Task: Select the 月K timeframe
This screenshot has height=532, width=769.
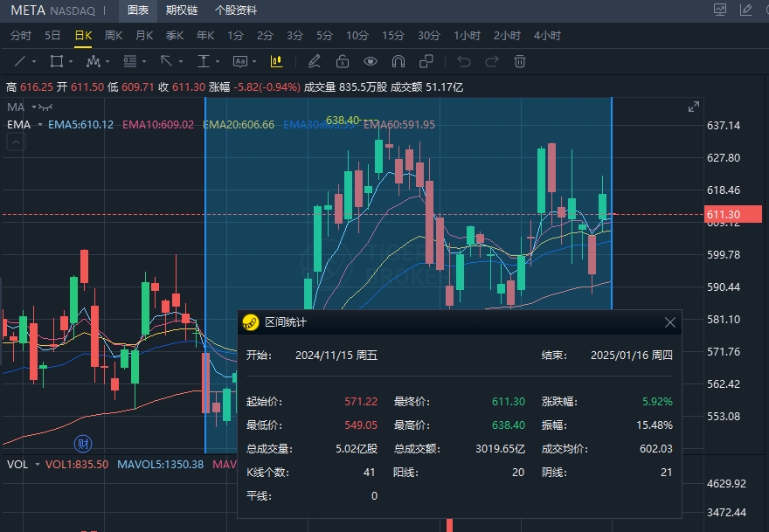Action: point(144,35)
